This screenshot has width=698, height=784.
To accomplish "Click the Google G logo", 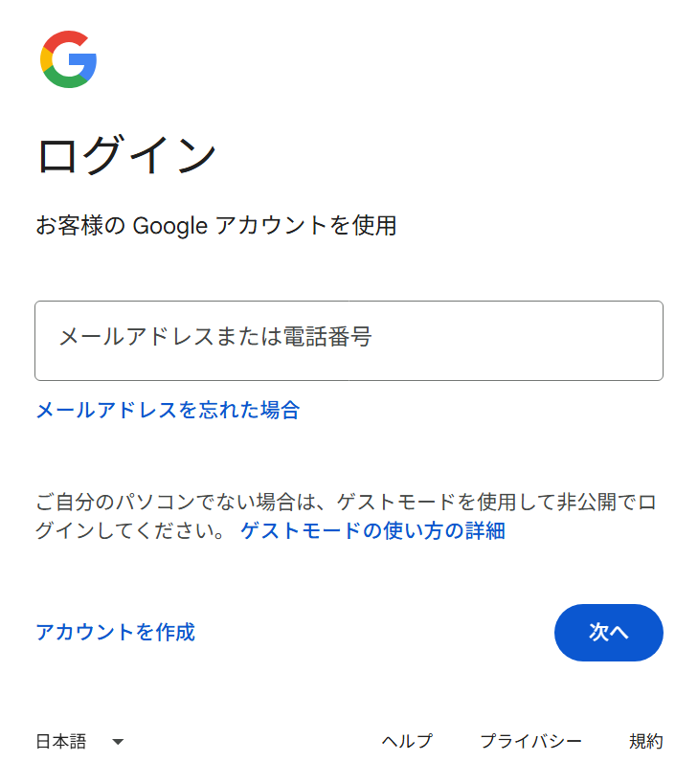I will click(x=68, y=59).
